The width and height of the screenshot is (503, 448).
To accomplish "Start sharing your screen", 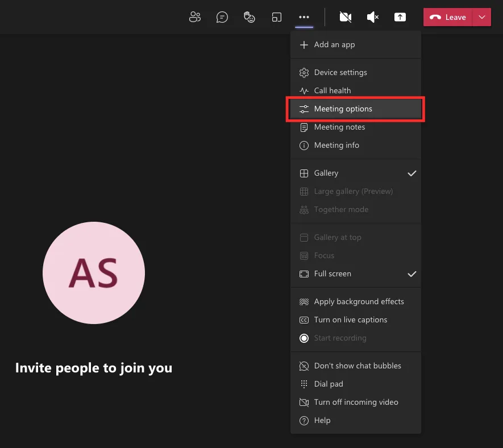I will pos(400,17).
